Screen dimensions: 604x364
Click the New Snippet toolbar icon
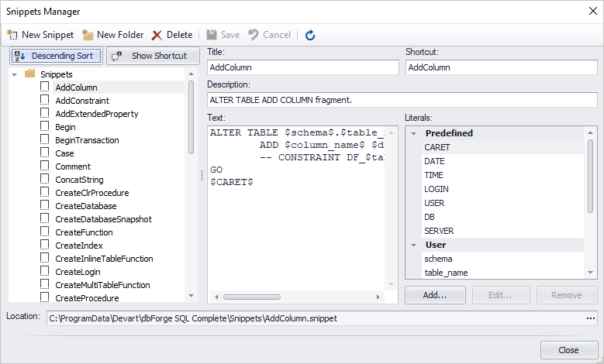point(12,35)
